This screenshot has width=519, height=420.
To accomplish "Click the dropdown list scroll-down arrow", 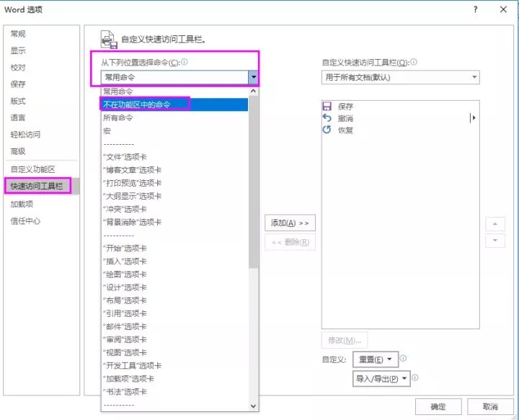I will [253, 406].
